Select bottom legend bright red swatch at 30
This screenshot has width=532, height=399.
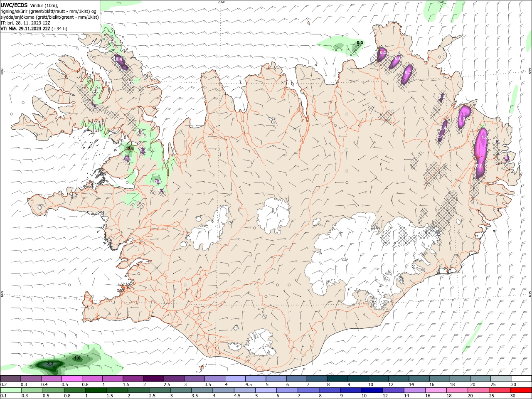[521, 390]
